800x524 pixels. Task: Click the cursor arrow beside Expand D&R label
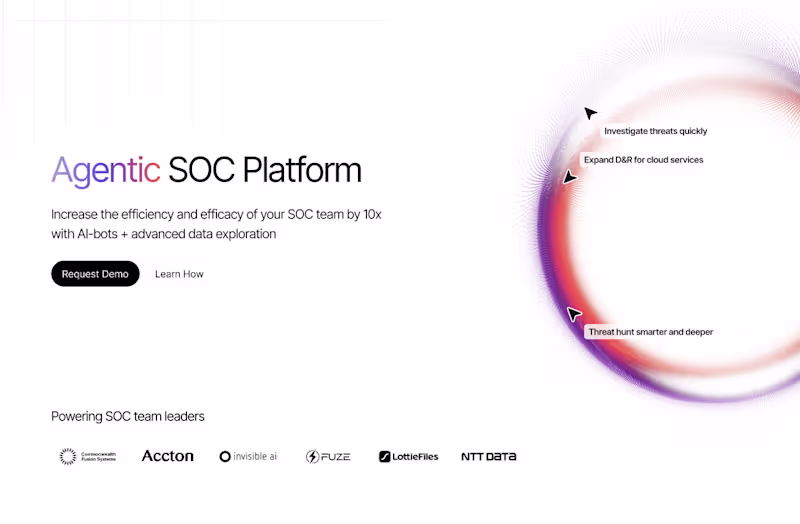coord(569,177)
